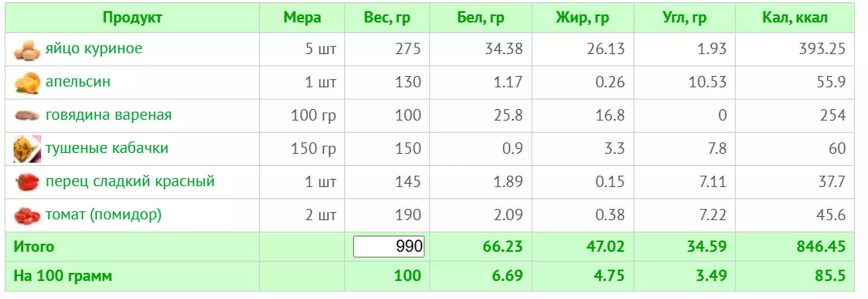This screenshot has width=868, height=299.
Task: Click the total weight input field
Action: 388,247
